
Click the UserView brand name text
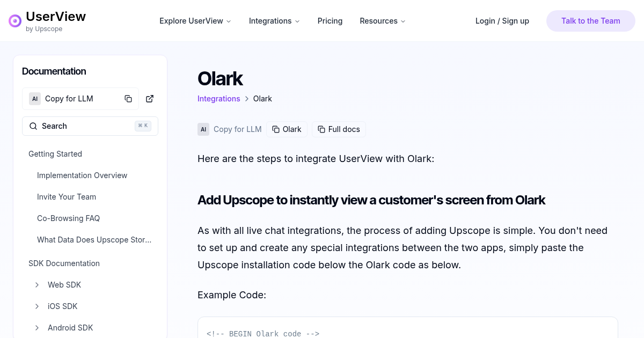point(56,17)
